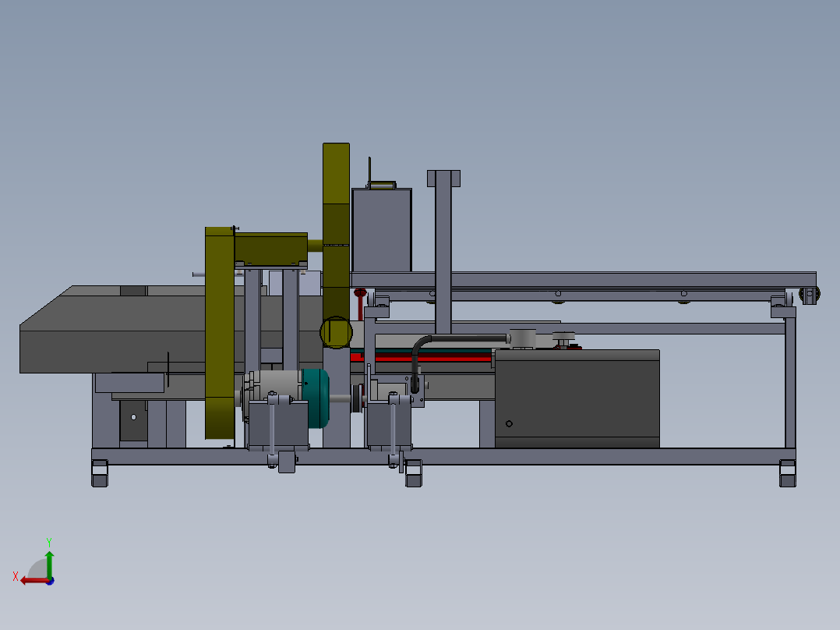
Task: Select the small hole on dark cabinet
Action: [509, 423]
